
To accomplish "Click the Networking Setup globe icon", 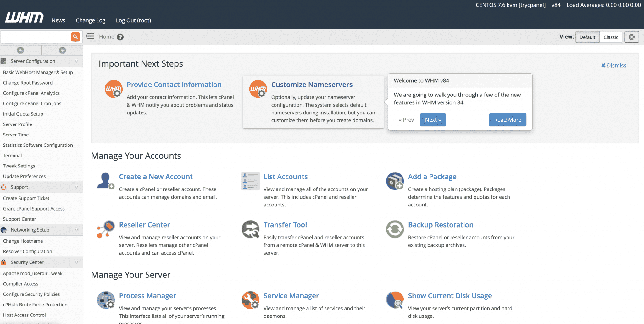I will (x=4, y=230).
